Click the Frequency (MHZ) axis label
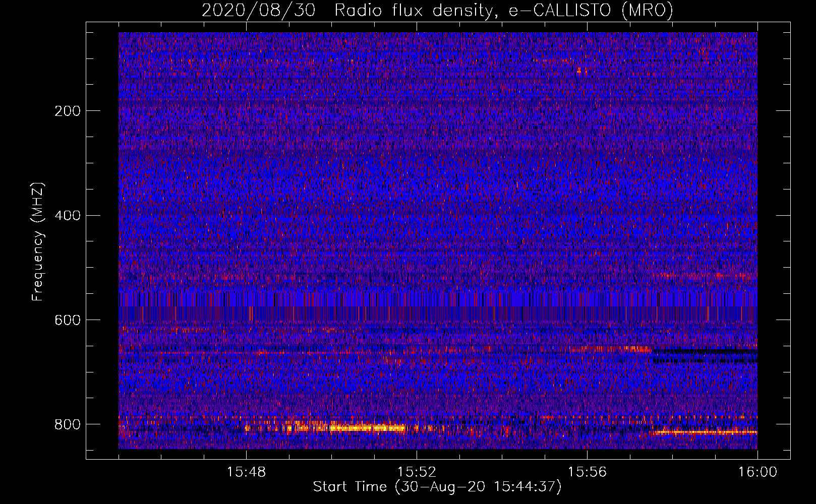The width and height of the screenshot is (816, 504). [x=37, y=241]
